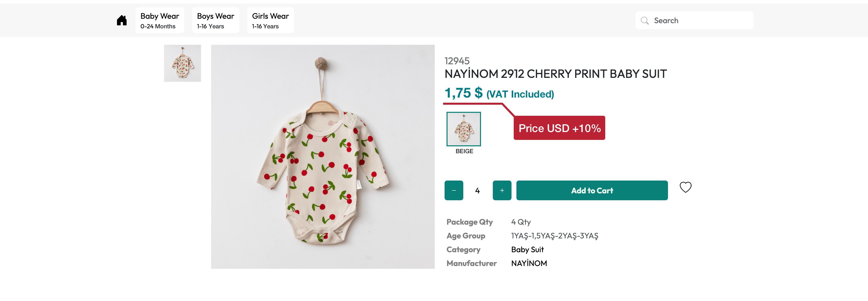Click the search magnifier icon
The width and height of the screenshot is (868, 301).
(644, 21)
